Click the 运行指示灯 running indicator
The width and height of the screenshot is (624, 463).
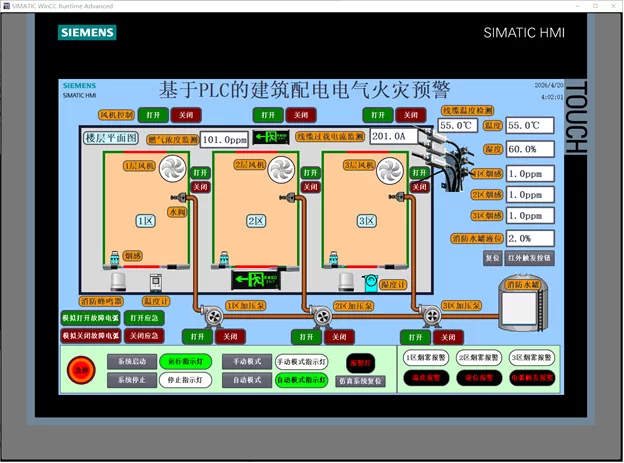point(185,362)
